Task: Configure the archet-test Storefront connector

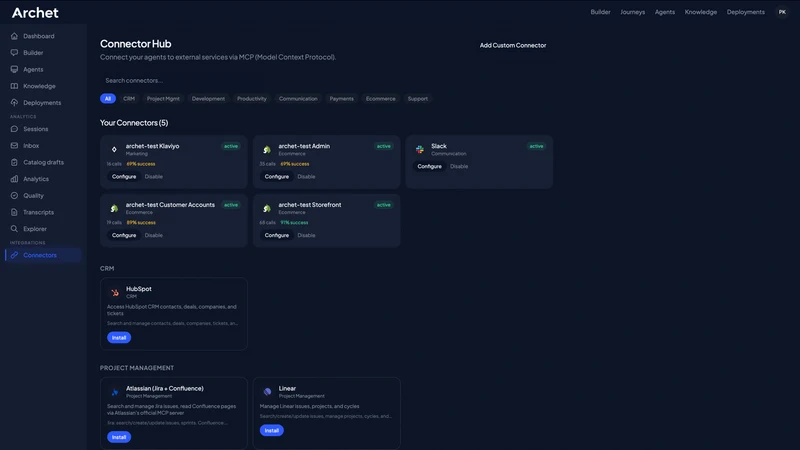Action: [x=277, y=235]
